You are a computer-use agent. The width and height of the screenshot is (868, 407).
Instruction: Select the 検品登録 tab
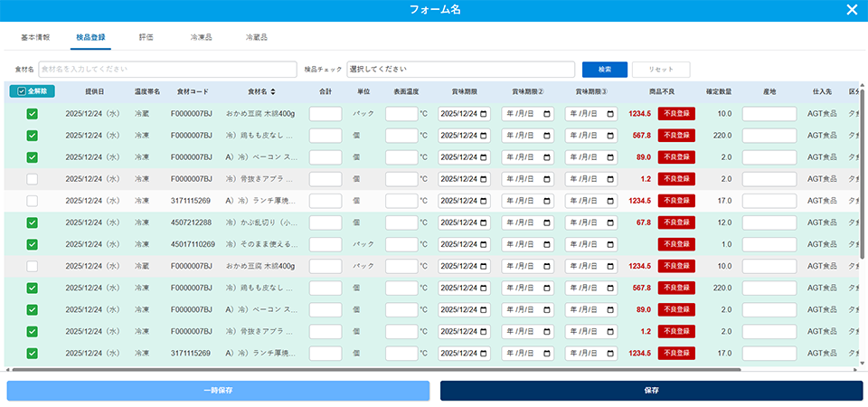tap(90, 38)
